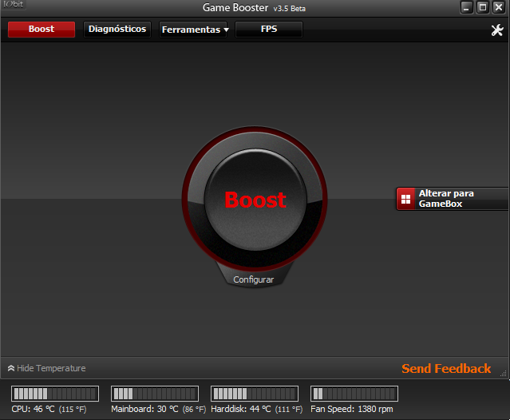This screenshot has width=510, height=420.
Task: Click the GameBox grid icon
Action: (x=405, y=199)
